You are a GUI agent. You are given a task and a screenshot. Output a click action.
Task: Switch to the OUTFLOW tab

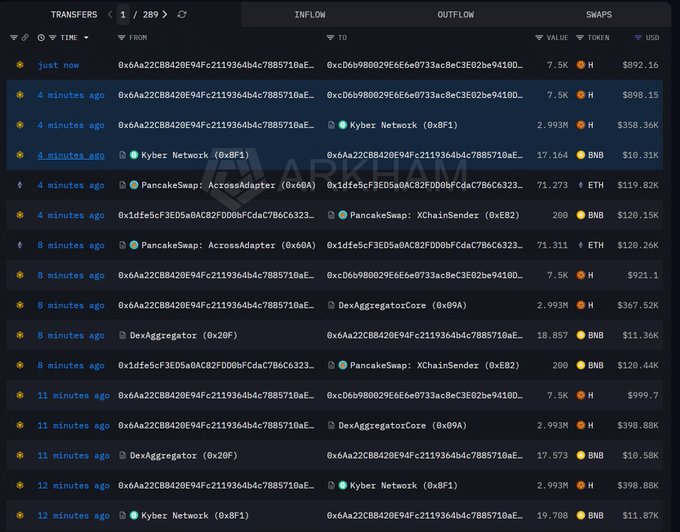(456, 15)
